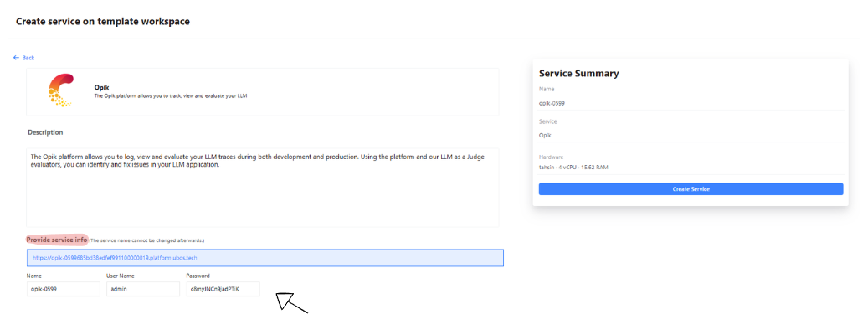The width and height of the screenshot is (868, 335).
Task: Go back using the Back link
Action: tap(23, 58)
